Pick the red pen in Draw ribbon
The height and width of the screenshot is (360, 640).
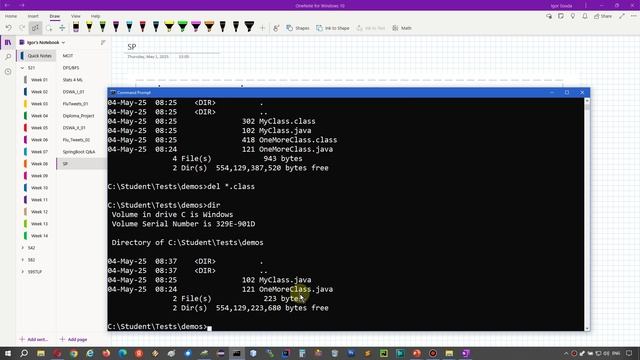pyautogui.click(x=142, y=27)
